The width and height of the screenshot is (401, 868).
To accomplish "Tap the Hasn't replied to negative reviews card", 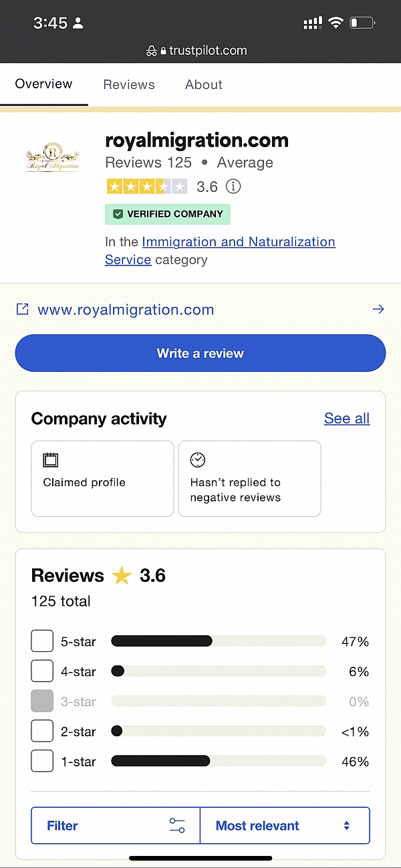I will pos(249,478).
